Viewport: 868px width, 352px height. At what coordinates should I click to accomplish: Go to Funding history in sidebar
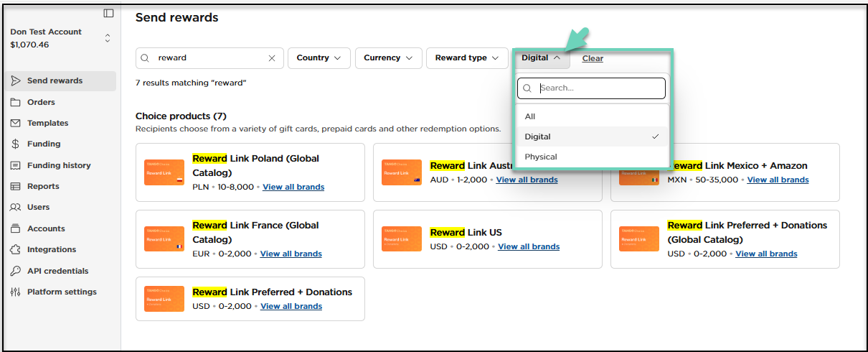pyautogui.click(x=59, y=165)
